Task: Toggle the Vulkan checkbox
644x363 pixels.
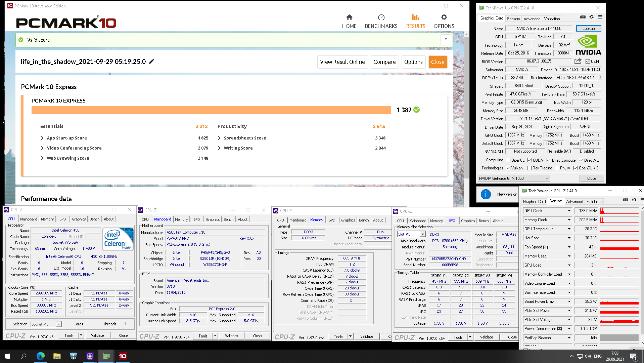Action: coord(508,168)
